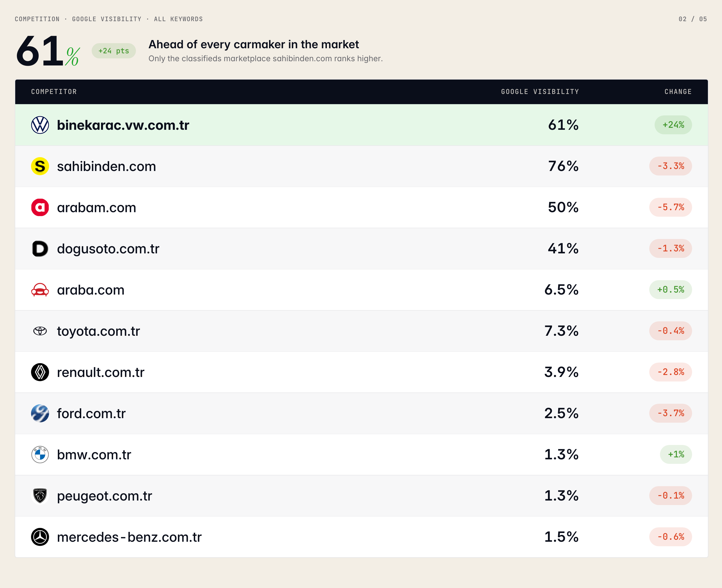Click the Renault diamond logo
This screenshot has width=722, height=588.
(x=40, y=372)
